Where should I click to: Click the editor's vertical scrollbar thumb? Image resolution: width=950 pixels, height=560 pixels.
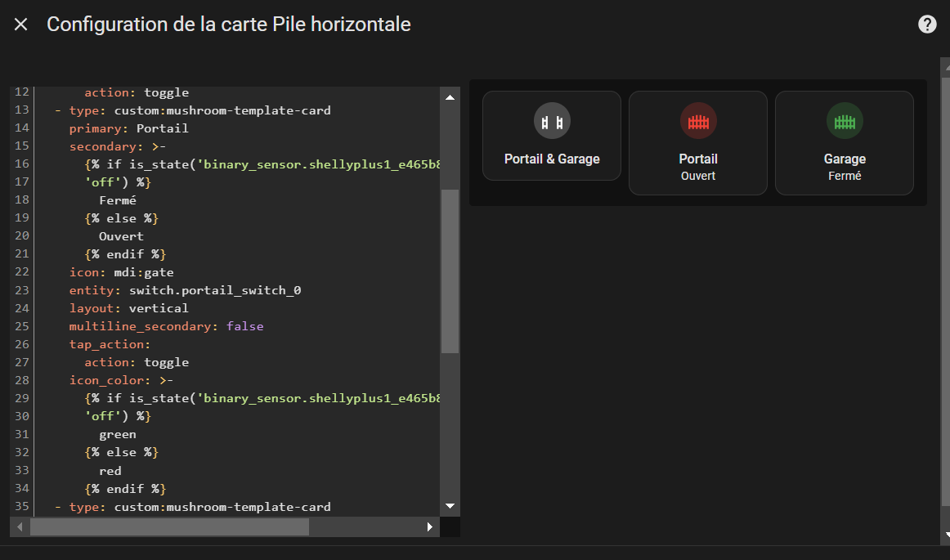450,271
